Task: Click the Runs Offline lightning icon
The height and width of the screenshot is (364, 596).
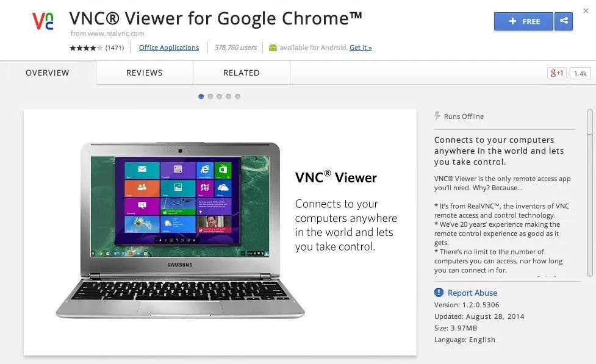Action: (x=437, y=116)
